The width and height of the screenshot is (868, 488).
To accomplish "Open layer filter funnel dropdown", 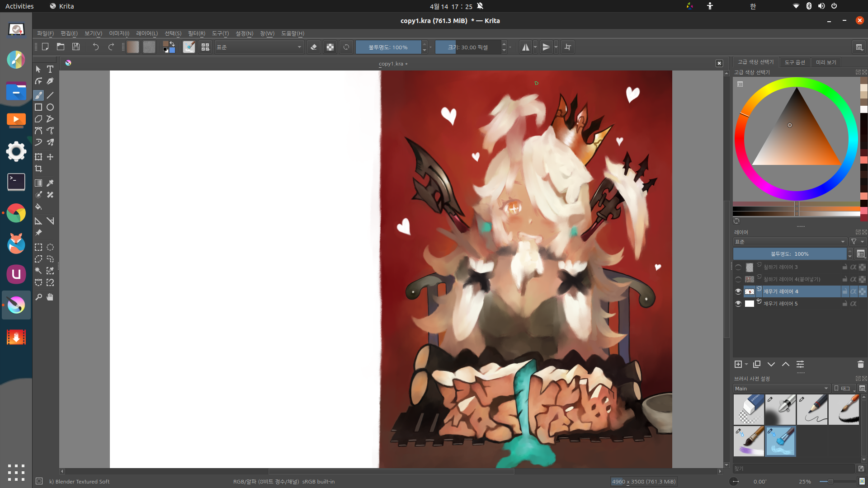I will 857,242.
